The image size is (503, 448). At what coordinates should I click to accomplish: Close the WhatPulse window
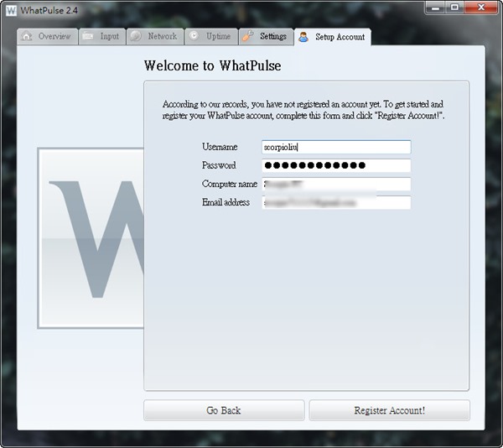point(481,8)
